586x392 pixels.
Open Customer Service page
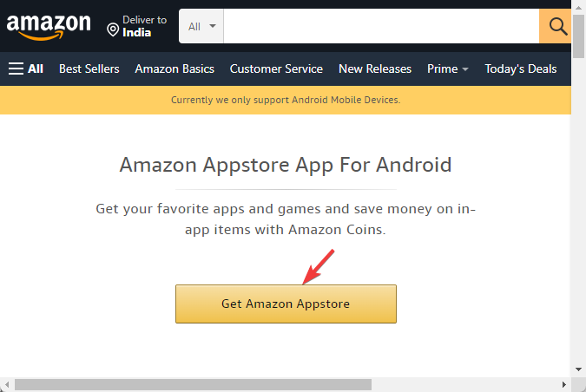click(x=276, y=69)
